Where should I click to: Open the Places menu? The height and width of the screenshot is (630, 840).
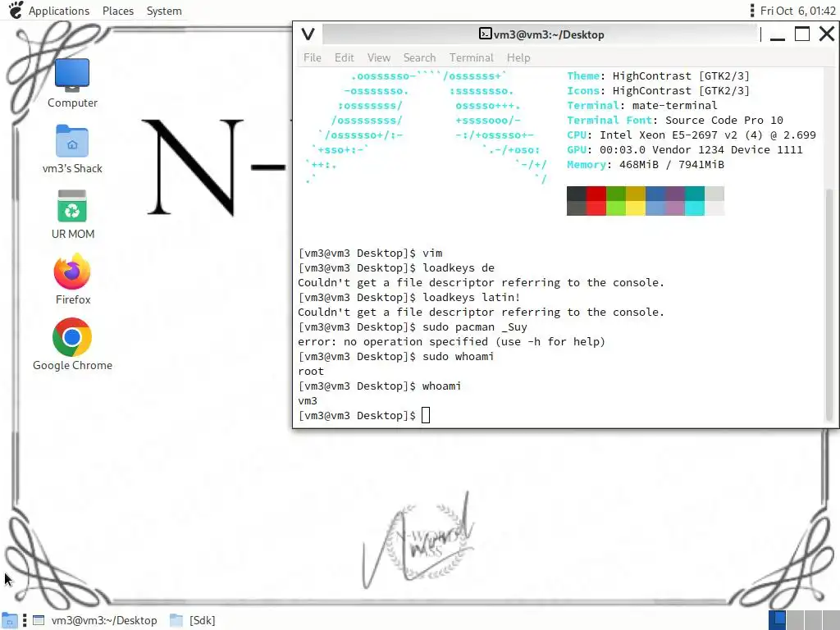[x=118, y=11]
